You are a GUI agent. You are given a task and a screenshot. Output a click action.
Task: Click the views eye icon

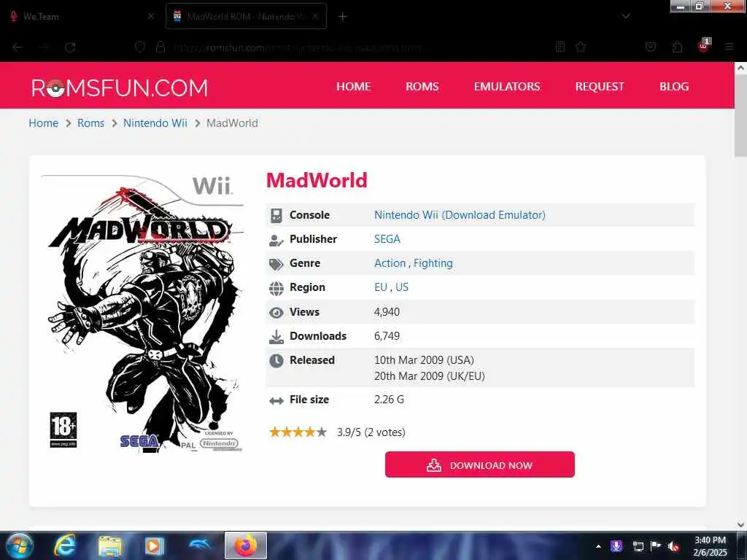pos(276,313)
